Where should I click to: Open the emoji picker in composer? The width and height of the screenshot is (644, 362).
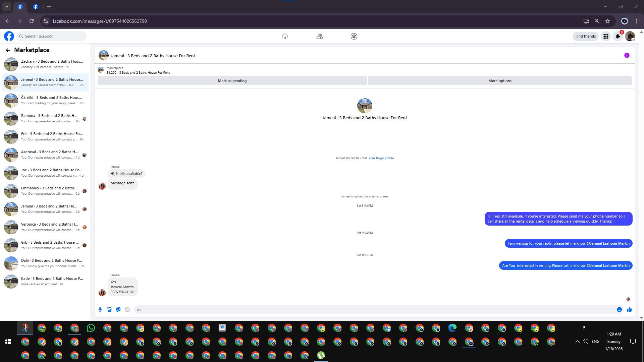(x=619, y=310)
